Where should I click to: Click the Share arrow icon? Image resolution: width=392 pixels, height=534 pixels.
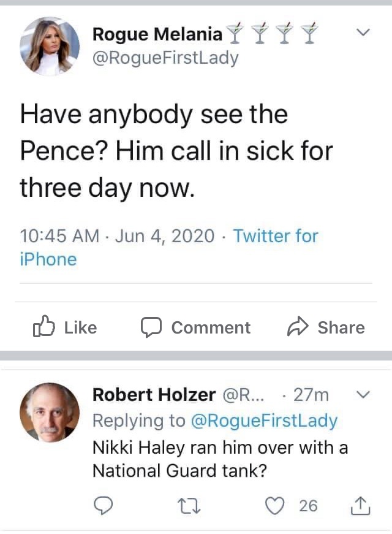point(296,327)
